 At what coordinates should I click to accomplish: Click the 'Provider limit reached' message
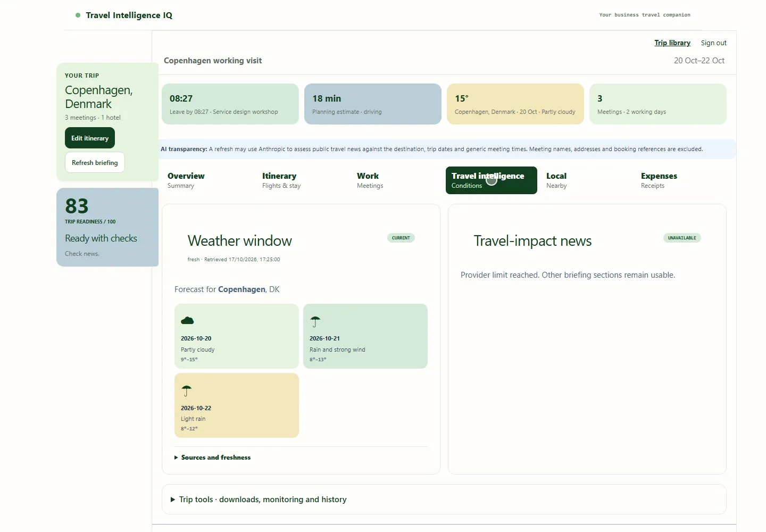(x=568, y=275)
